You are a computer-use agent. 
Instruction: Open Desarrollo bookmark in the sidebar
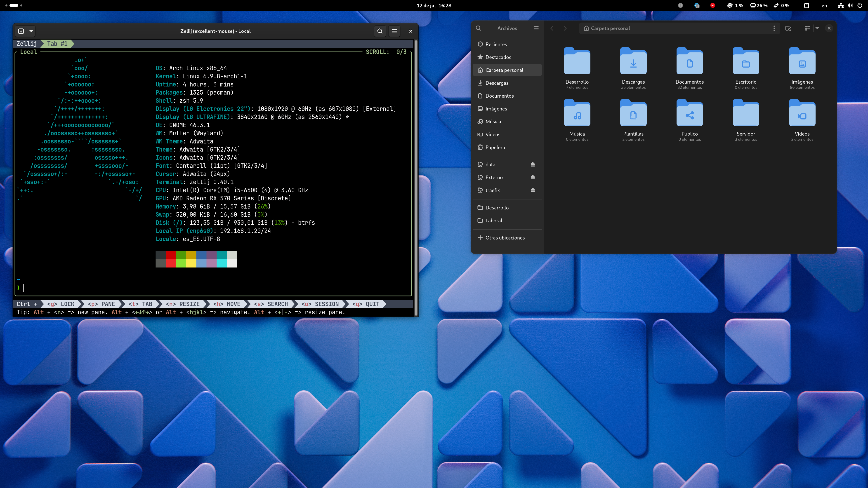(507, 207)
